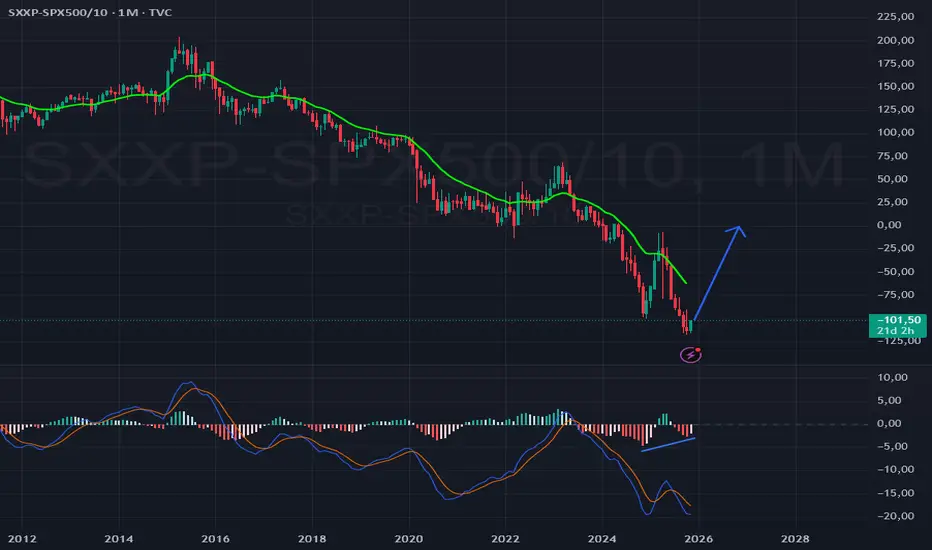Click the 5,00 indicator axis label

(x=889, y=400)
